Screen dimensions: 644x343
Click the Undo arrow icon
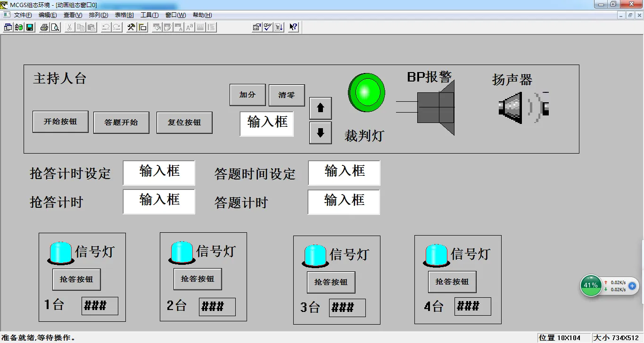(x=107, y=27)
